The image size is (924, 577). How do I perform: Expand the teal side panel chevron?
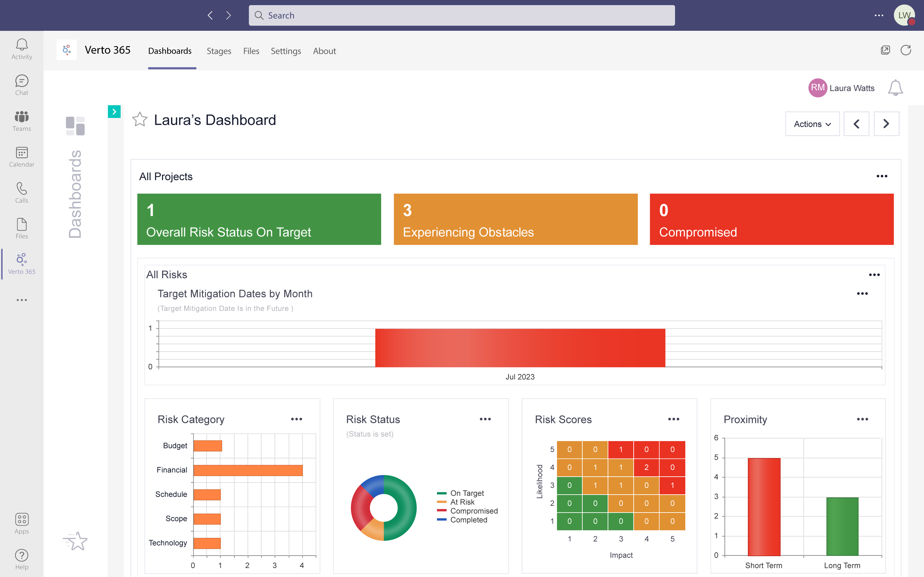[114, 112]
